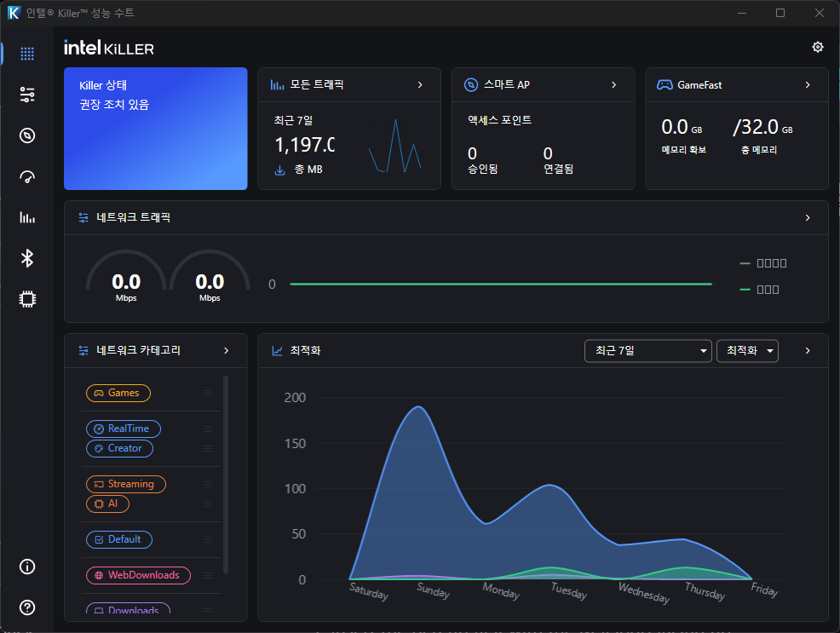Image resolution: width=840 pixels, height=633 pixels.
Task: Open the traffic bar-chart icon in sidebar
Action: tap(27, 217)
